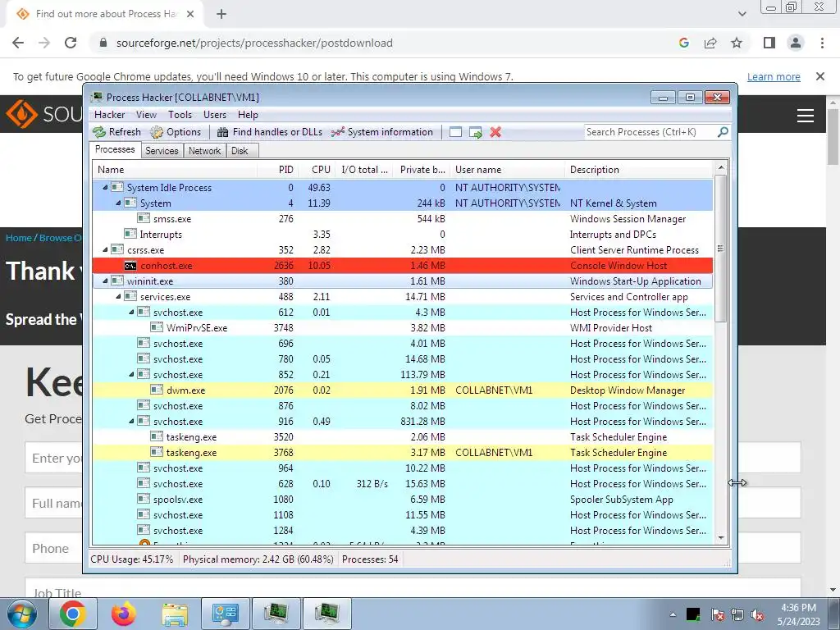The height and width of the screenshot is (630, 840).
Task: Collapse svchost.exe PID 916 node
Action: pyautogui.click(x=131, y=421)
